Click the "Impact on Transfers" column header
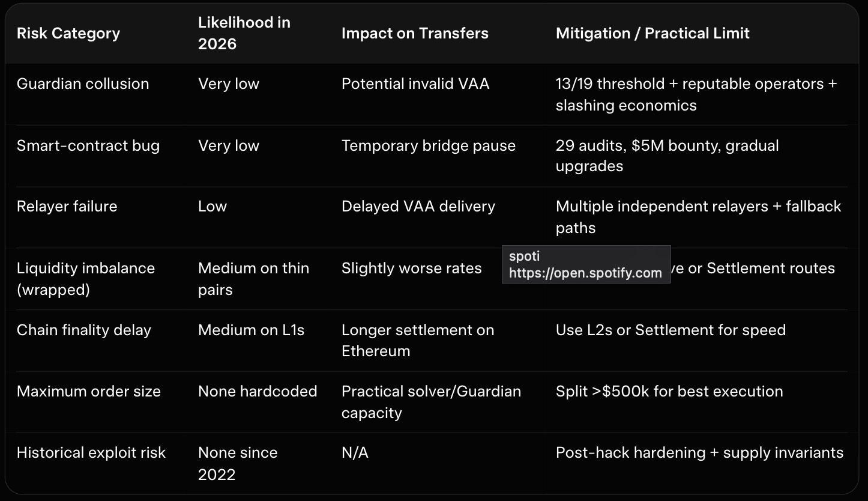Viewport: 868px width, 501px height. click(415, 33)
